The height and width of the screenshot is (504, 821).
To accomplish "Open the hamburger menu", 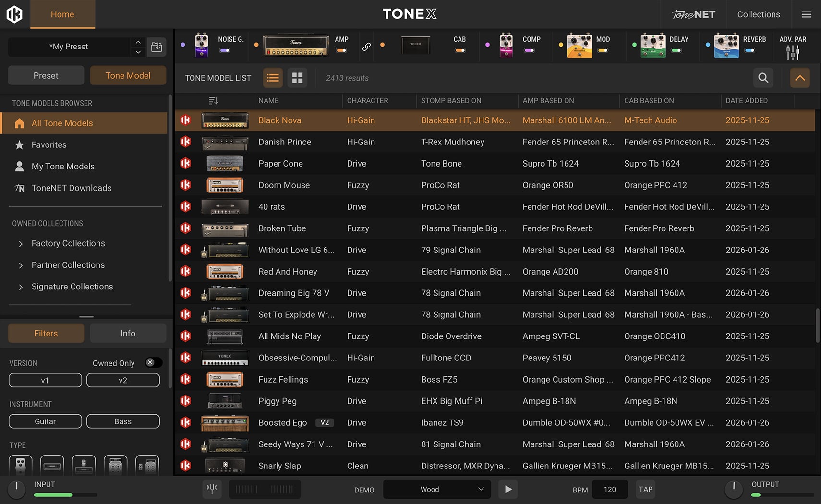I will tap(807, 14).
